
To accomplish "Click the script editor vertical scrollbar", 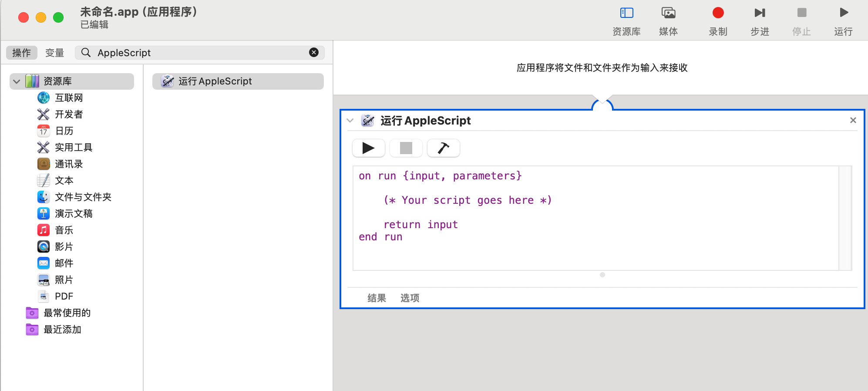I will 845,218.
